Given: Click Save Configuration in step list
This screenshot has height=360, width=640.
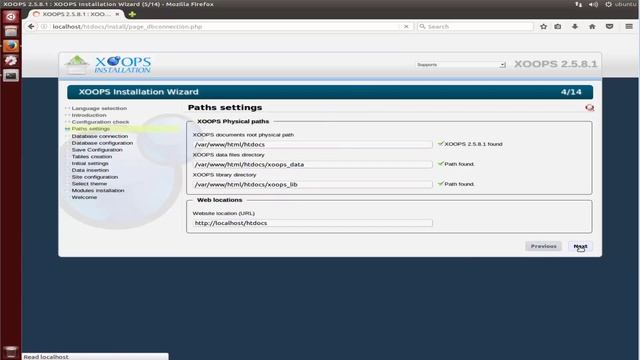Looking at the screenshot, I should (97, 150).
